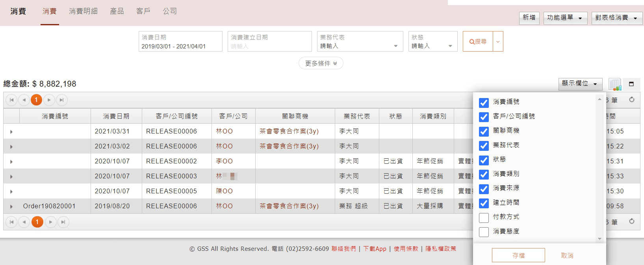Open the 業務代表 dropdown filter
This screenshot has width=644, height=265.
pyautogui.click(x=360, y=42)
